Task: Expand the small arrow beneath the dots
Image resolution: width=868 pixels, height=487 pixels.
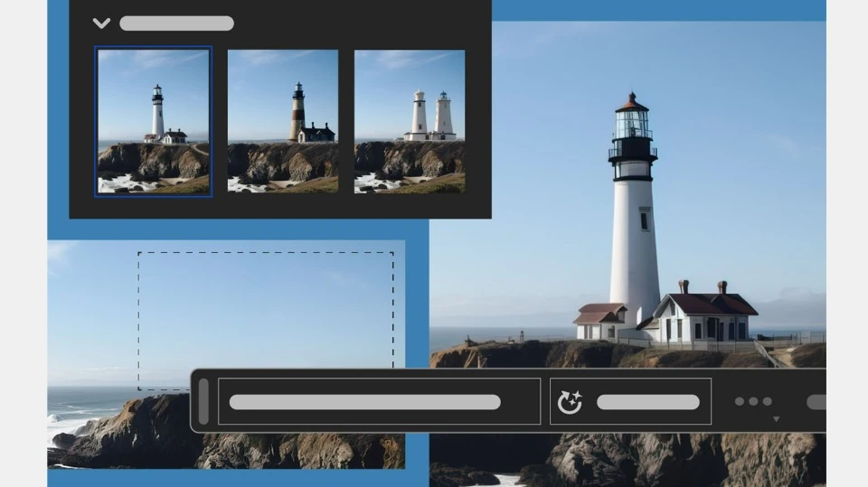Action: pos(775,418)
